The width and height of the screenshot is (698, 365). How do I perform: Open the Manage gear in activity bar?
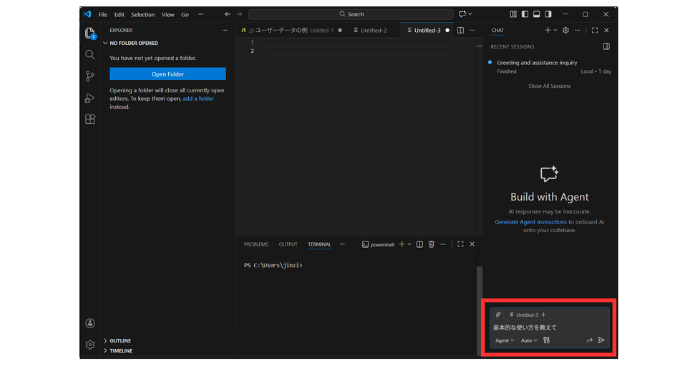[90, 345]
